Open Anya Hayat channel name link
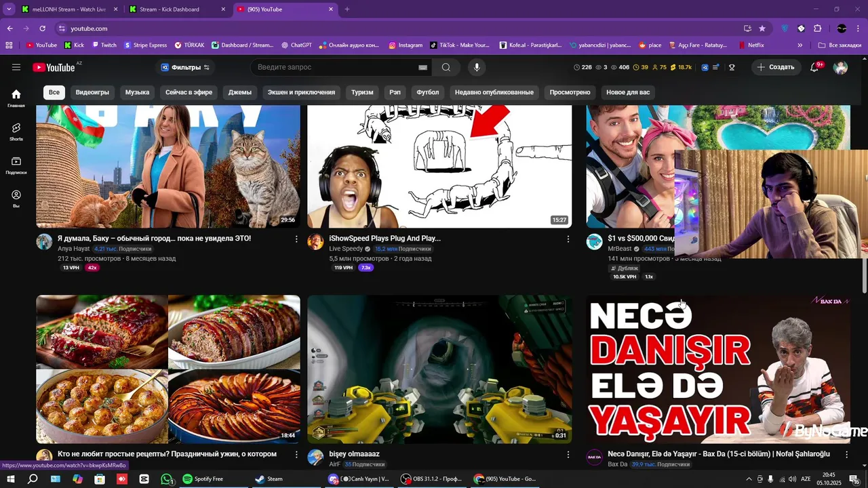This screenshot has height=488, width=868. click(x=74, y=249)
